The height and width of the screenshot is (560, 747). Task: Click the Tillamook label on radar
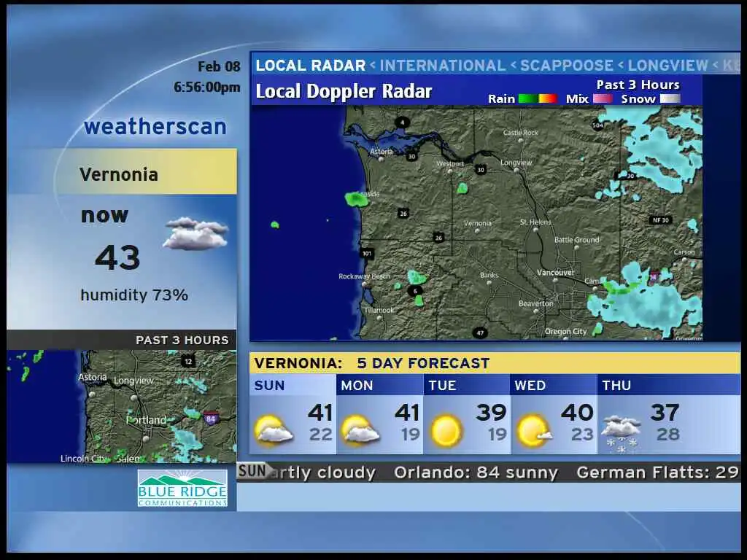coord(379,310)
